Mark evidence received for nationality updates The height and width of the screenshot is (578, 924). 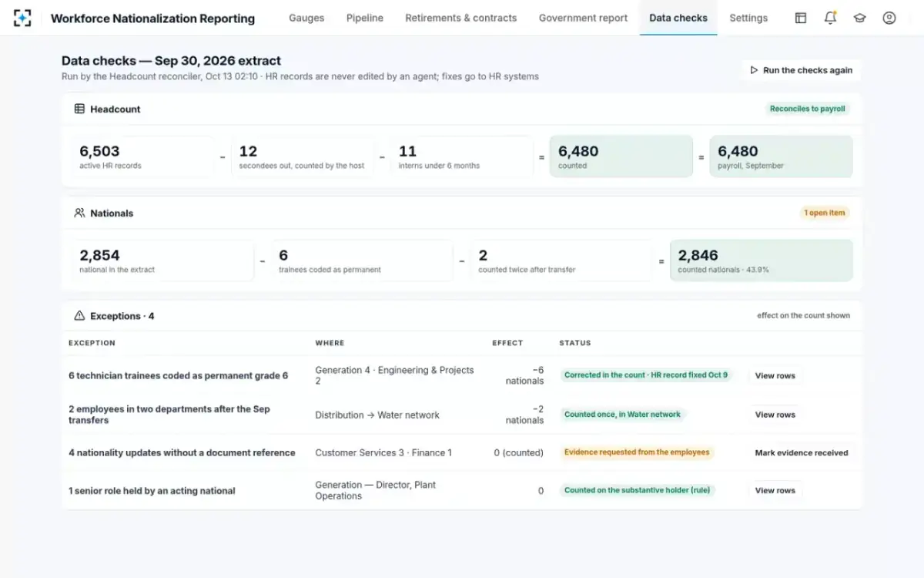click(x=802, y=453)
